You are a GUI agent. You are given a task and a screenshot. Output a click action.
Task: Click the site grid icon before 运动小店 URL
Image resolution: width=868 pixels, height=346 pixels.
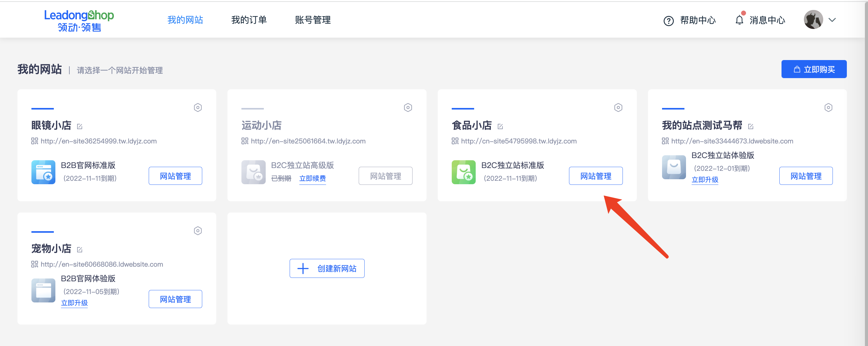tap(245, 141)
